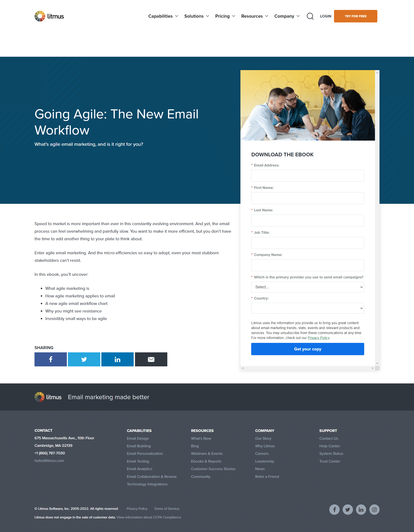Viewport: 414px width, 532px height.
Task: Focus the First Name field
Action: point(307,198)
